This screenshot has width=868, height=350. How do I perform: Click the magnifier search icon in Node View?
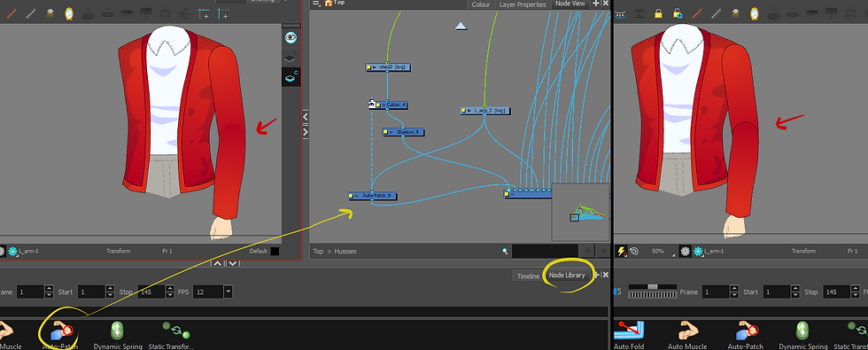point(505,251)
